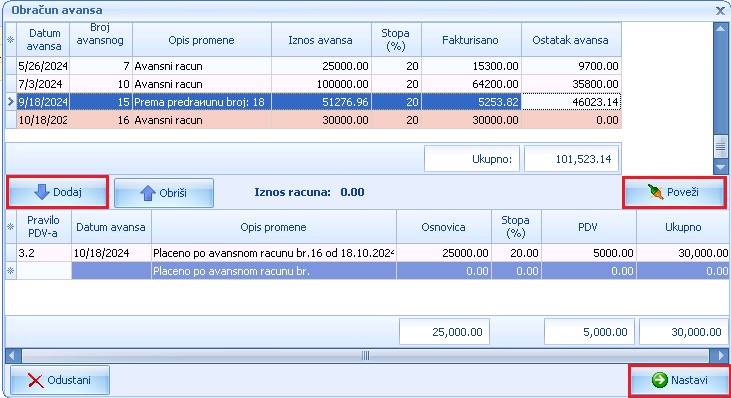Click 'Prema predračunu broj: 18' description cell
This screenshot has width=731, height=398.
tap(202, 102)
